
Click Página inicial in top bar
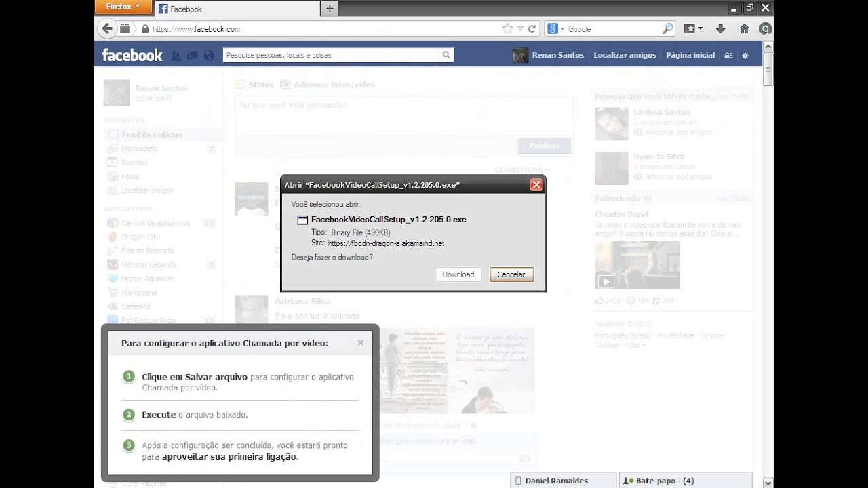pyautogui.click(x=690, y=55)
